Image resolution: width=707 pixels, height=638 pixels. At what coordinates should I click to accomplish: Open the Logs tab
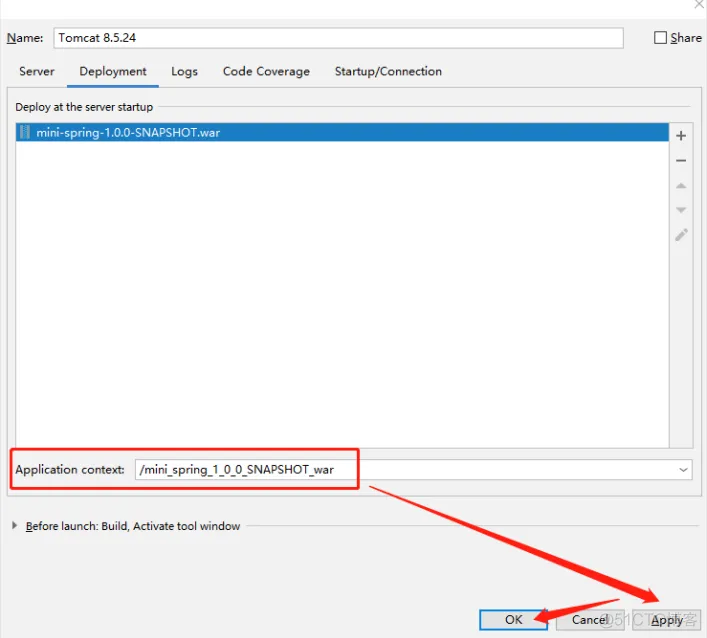pyautogui.click(x=184, y=72)
